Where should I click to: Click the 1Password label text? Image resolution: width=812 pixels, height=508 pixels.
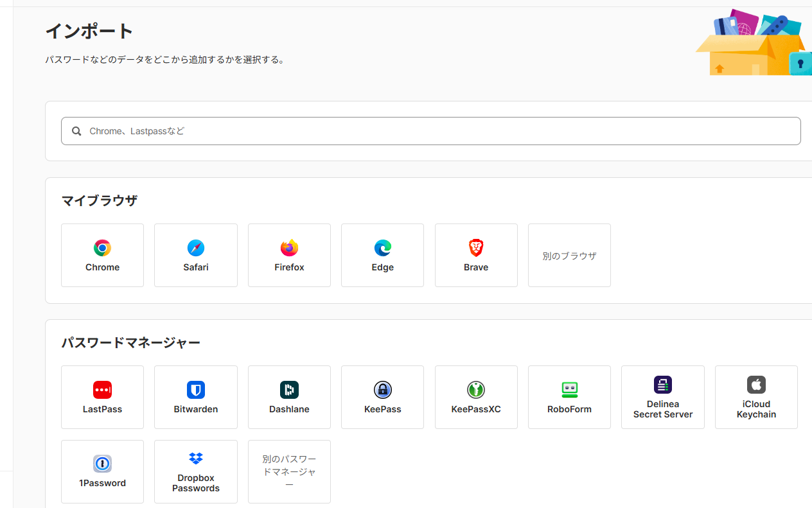point(102,483)
